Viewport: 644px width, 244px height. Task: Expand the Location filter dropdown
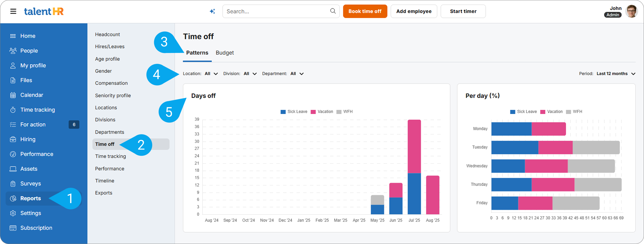tap(211, 74)
